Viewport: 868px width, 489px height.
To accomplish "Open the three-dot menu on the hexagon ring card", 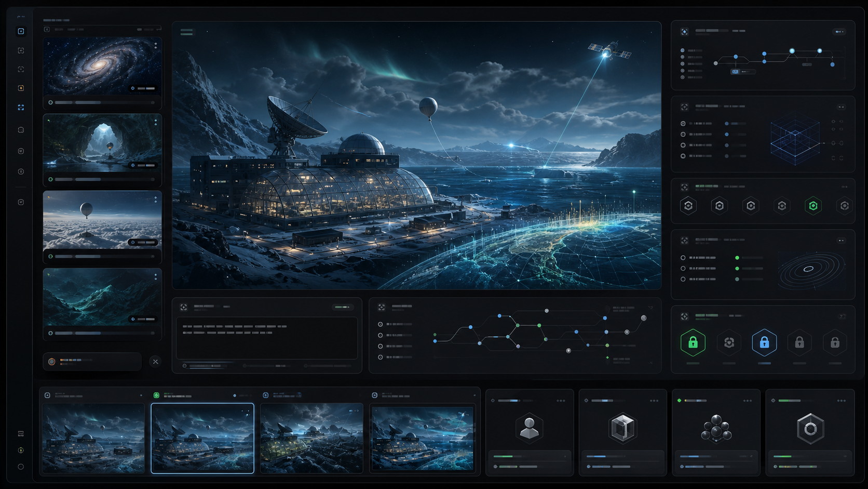I will (842, 401).
